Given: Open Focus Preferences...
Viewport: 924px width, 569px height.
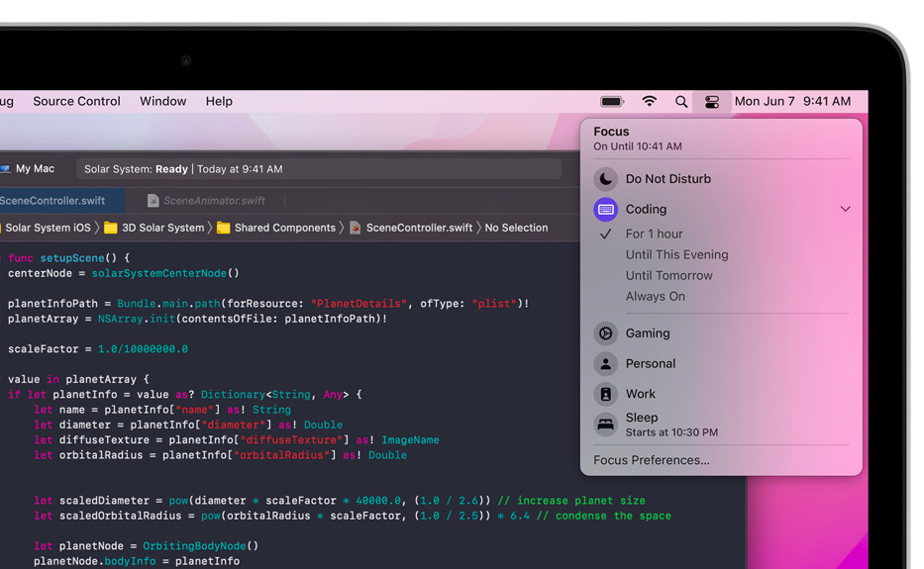Looking at the screenshot, I should [652, 460].
